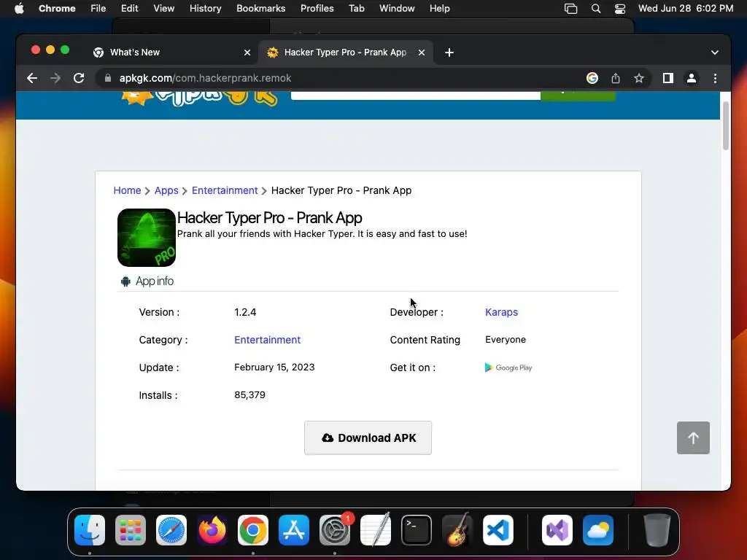
Task: Open the Weather app from the Dock
Action: [598, 530]
